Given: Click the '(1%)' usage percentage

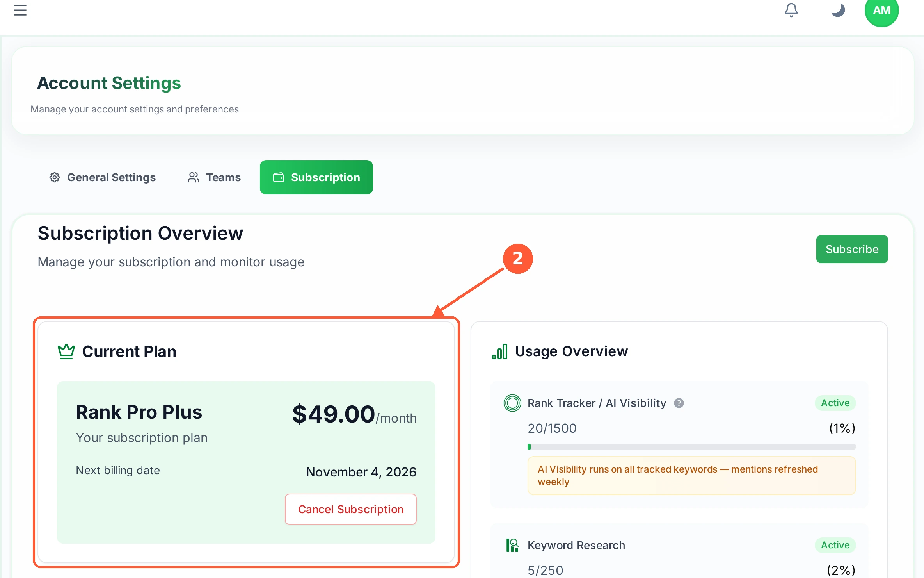Looking at the screenshot, I should click(x=842, y=428).
